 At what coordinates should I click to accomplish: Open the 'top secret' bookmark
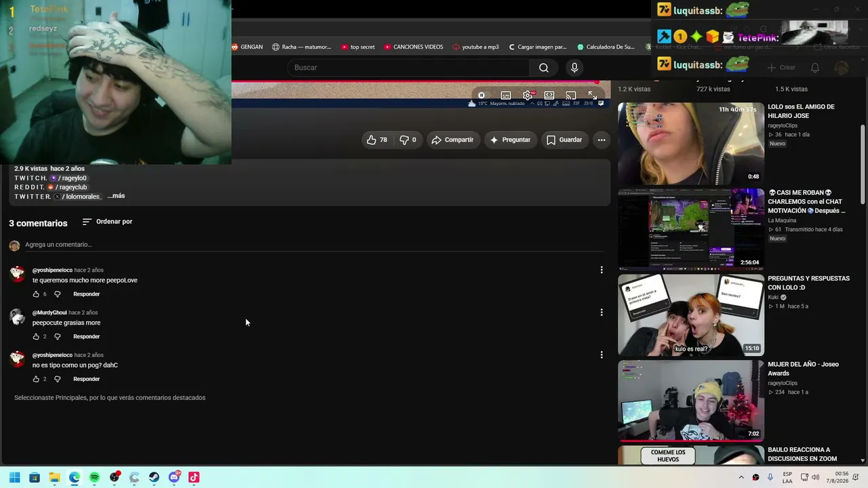[x=357, y=47]
